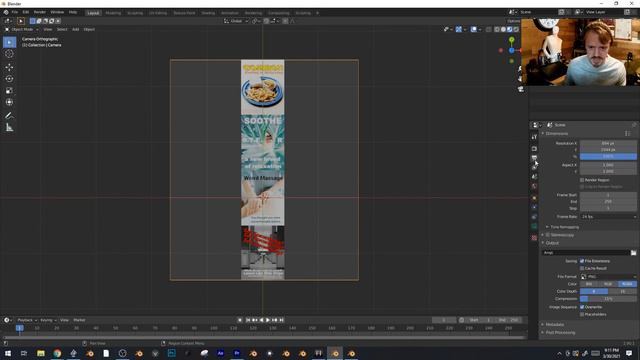Open the File Format PNG dropdown
640x360 pixels.
pos(608,277)
